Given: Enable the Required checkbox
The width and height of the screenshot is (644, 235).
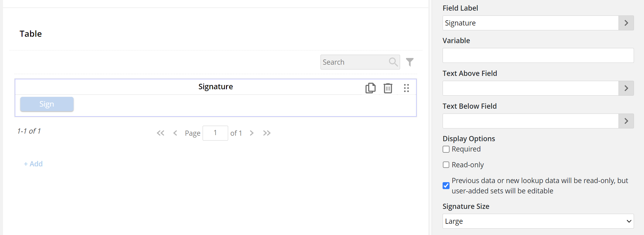Looking at the screenshot, I should (446, 149).
